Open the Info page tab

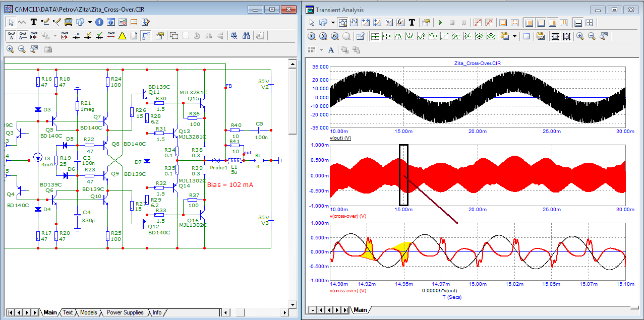[x=157, y=312]
